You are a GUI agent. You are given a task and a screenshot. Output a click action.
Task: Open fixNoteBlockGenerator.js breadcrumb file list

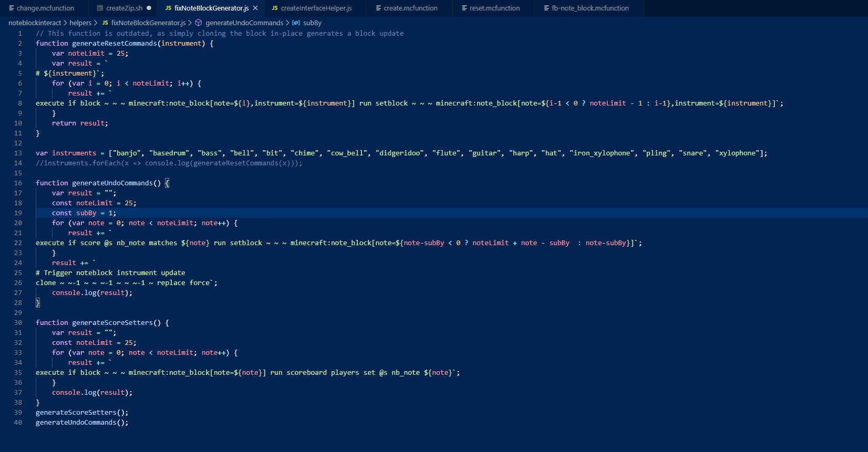click(148, 23)
